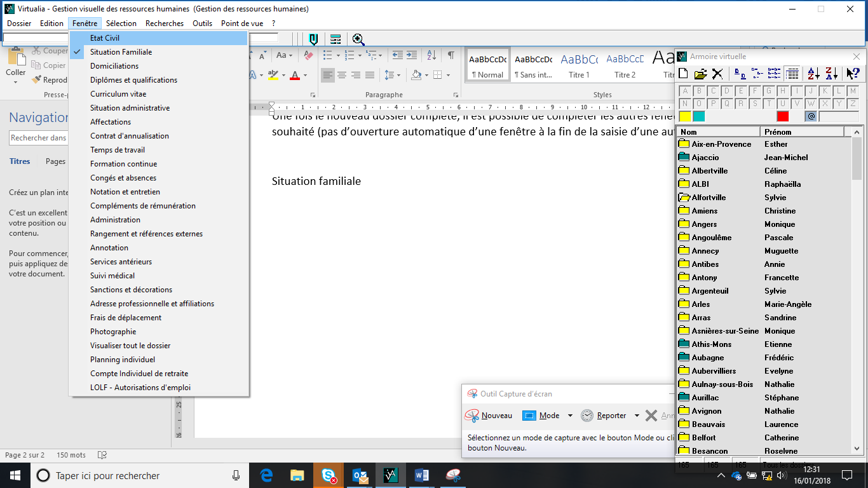Click Nouveau in Outil Capture d'écran
Screen dimensions: 868x488
point(489,416)
